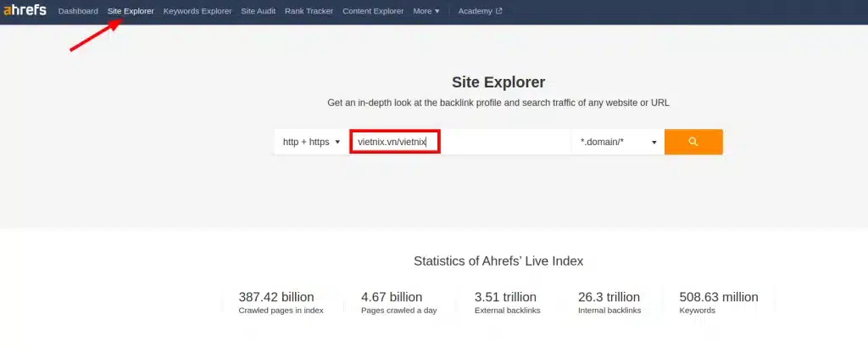Viewport: 868px width, 348px height.
Task: Select the 3.51 trillion value
Action: [505, 297]
